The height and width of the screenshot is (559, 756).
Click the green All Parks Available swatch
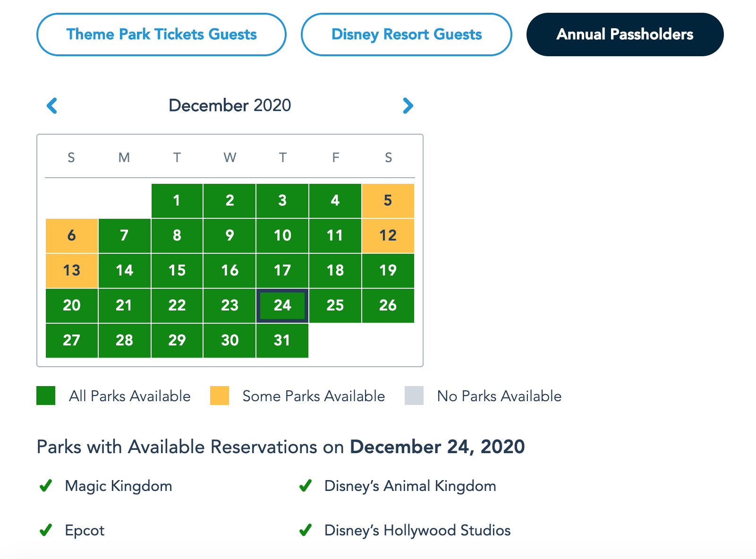point(46,396)
